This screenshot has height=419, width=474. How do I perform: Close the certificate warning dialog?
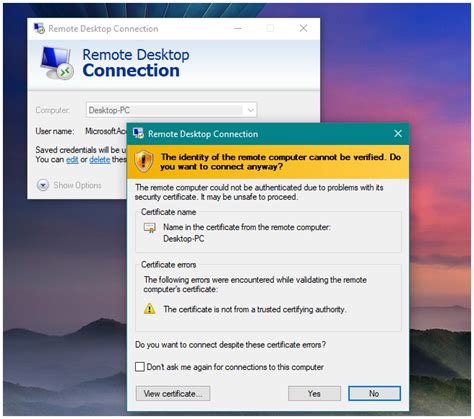398,134
